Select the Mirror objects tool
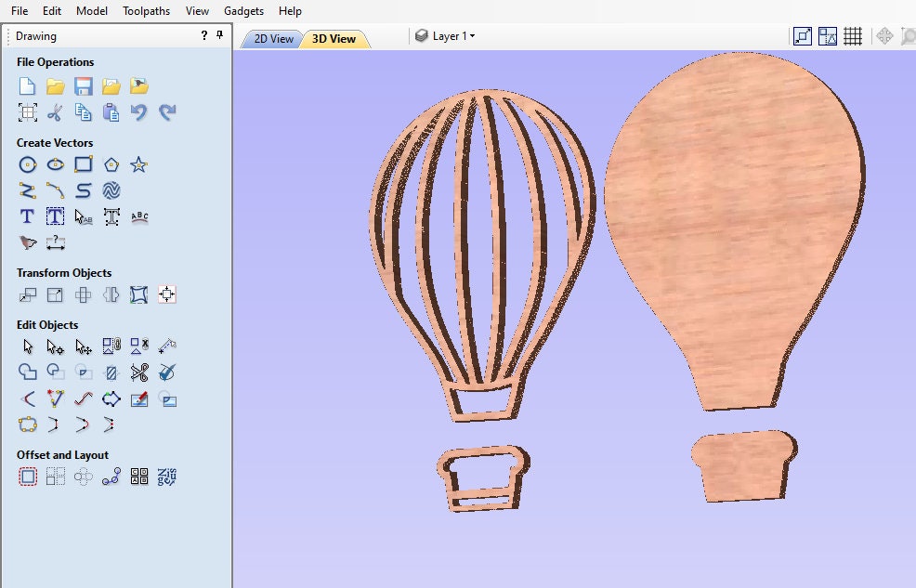Screen dimensions: 916x588 [x=111, y=294]
